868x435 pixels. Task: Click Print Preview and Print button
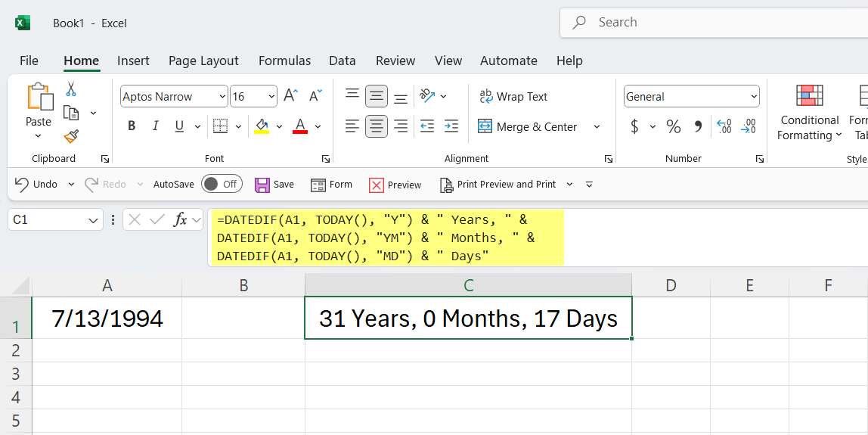(498, 185)
